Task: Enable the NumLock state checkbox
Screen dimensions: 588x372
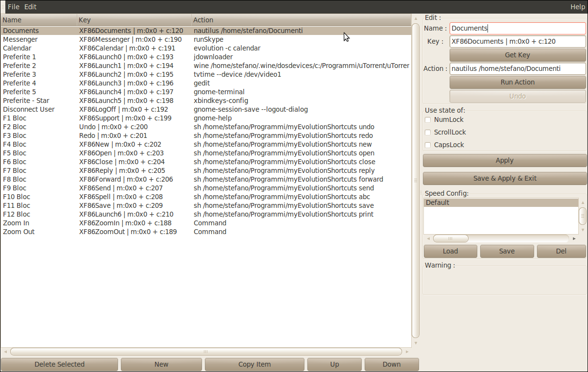Action: 428,119
